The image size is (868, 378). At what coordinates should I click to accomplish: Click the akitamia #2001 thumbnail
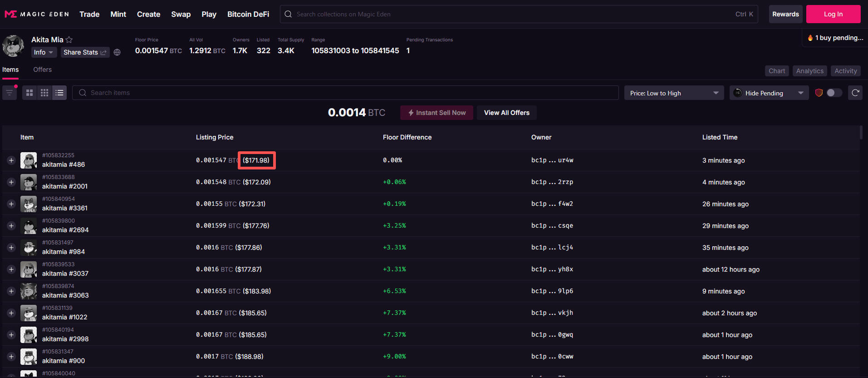(x=29, y=182)
